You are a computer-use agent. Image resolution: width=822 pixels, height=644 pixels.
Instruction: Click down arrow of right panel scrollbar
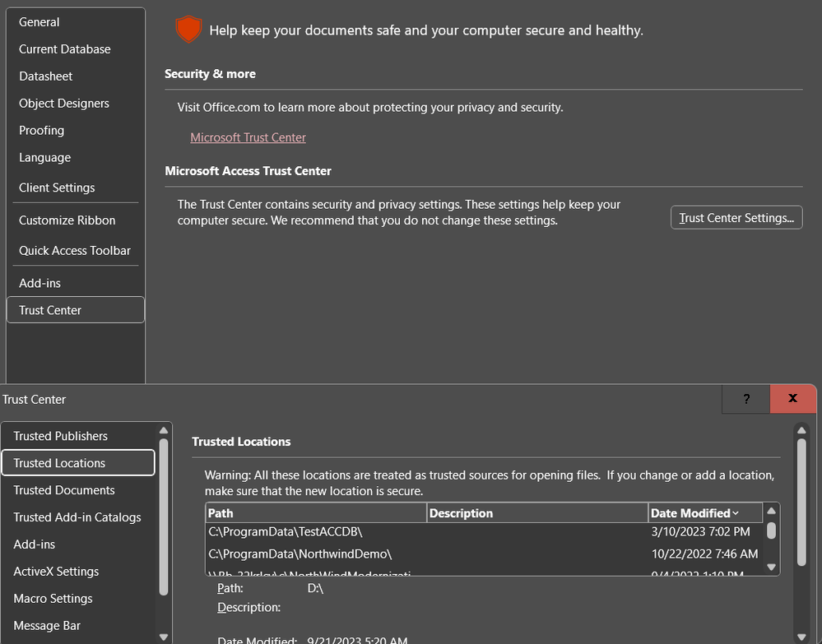(801, 637)
